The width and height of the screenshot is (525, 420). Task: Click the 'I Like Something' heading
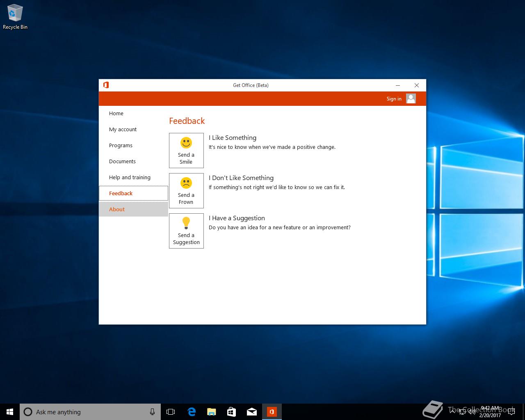click(x=233, y=138)
